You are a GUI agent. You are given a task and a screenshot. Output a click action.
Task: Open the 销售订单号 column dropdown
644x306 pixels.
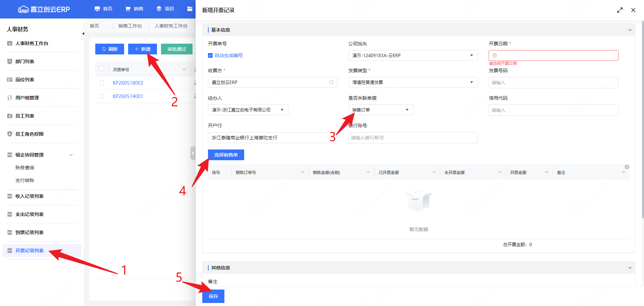click(303, 172)
